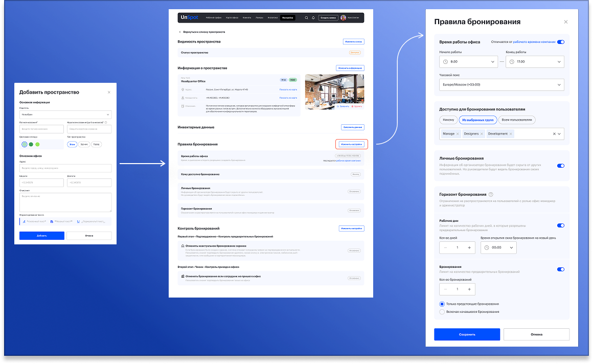Click the user avatar in the top navbar
The width and height of the screenshot is (593, 364).
pyautogui.click(x=343, y=18)
